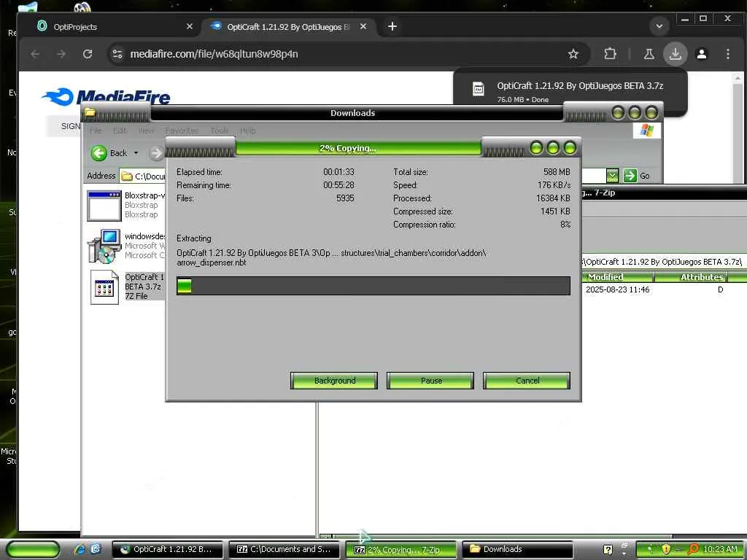Open Edit menu in Downloads window
747x560 pixels.
pos(120,131)
